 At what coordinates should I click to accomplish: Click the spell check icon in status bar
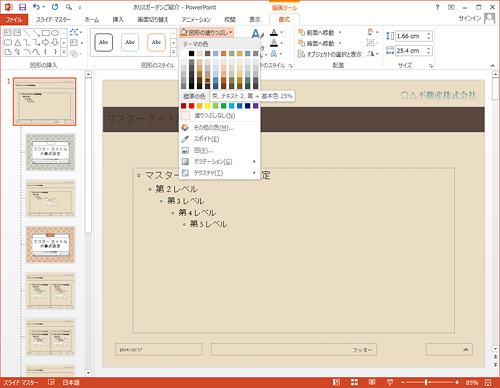point(51,382)
